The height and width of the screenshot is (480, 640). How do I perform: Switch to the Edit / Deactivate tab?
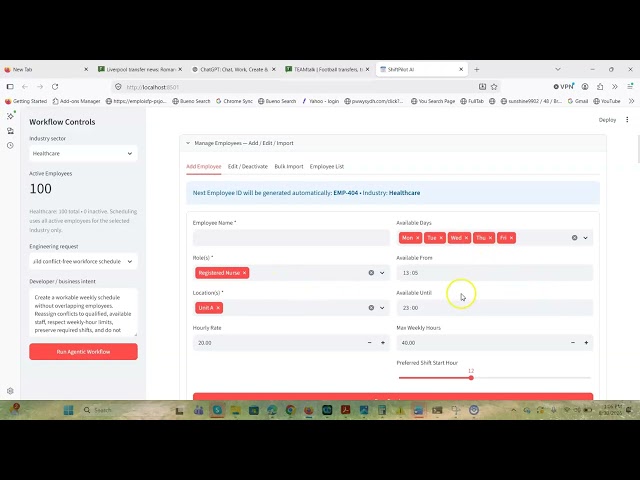pyautogui.click(x=248, y=167)
